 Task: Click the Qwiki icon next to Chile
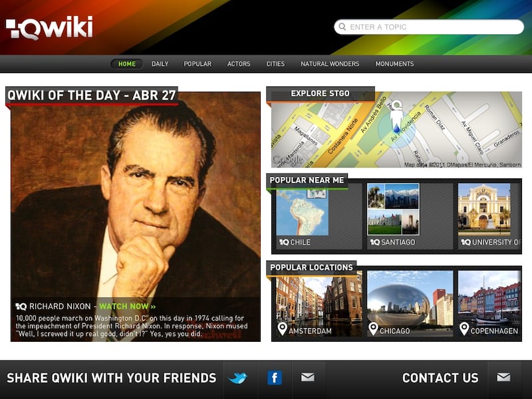(x=284, y=242)
